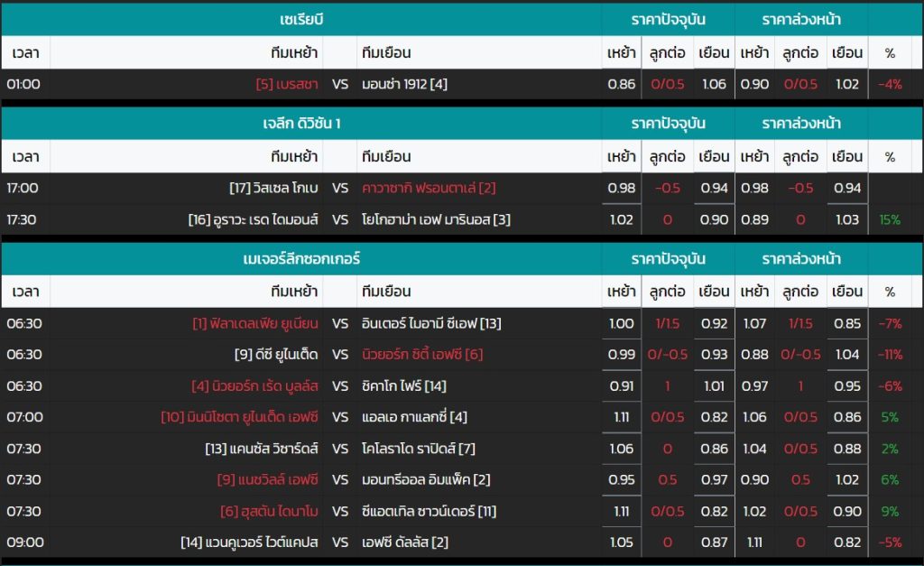
Task: Select away team ซีแอตเทิล ซาวน์เดอร์ [11]
Action: click(429, 511)
